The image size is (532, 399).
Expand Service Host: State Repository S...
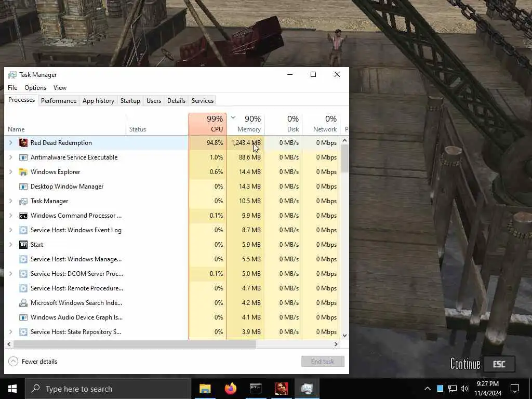click(x=10, y=332)
